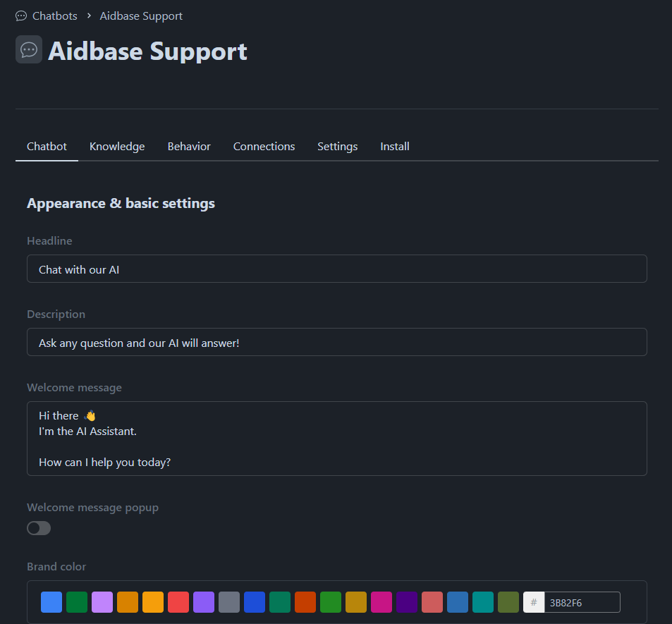The image size is (672, 624).
Task: Go to the Connections tab
Action: [x=264, y=147]
